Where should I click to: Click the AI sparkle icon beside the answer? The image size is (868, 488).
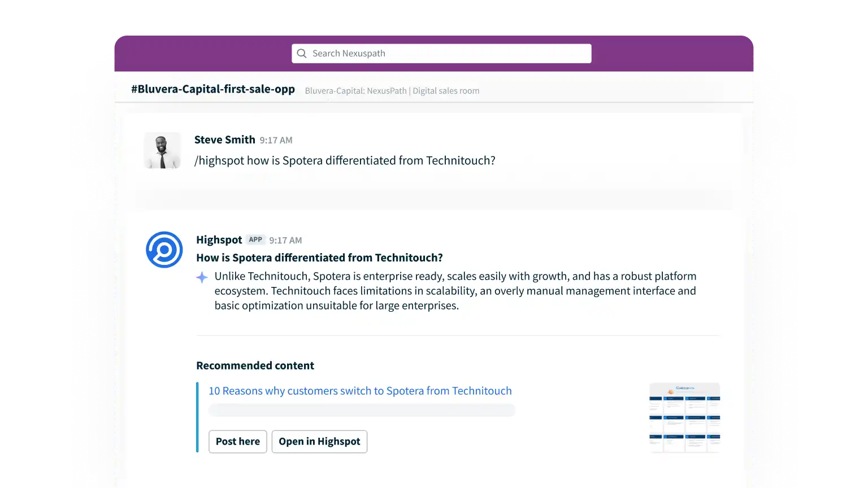202,277
